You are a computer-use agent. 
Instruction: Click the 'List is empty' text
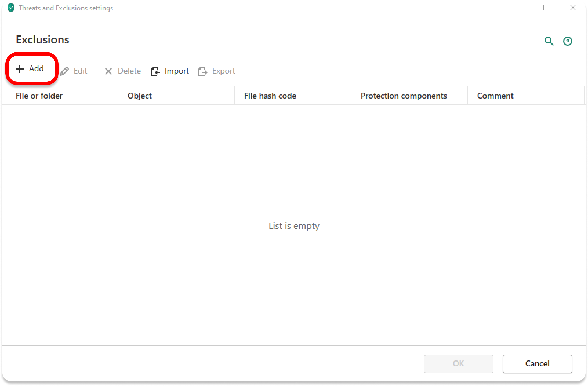coord(294,226)
